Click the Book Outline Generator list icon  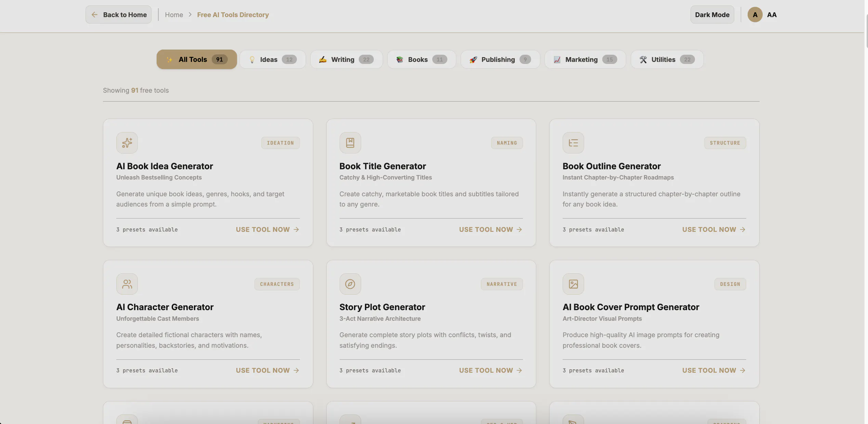click(x=573, y=143)
